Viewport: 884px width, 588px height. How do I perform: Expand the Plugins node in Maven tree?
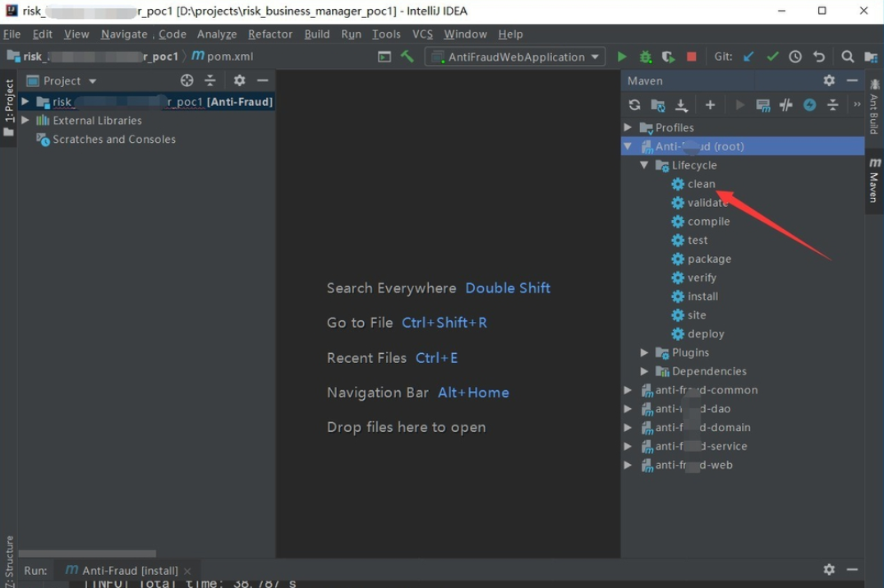645,352
